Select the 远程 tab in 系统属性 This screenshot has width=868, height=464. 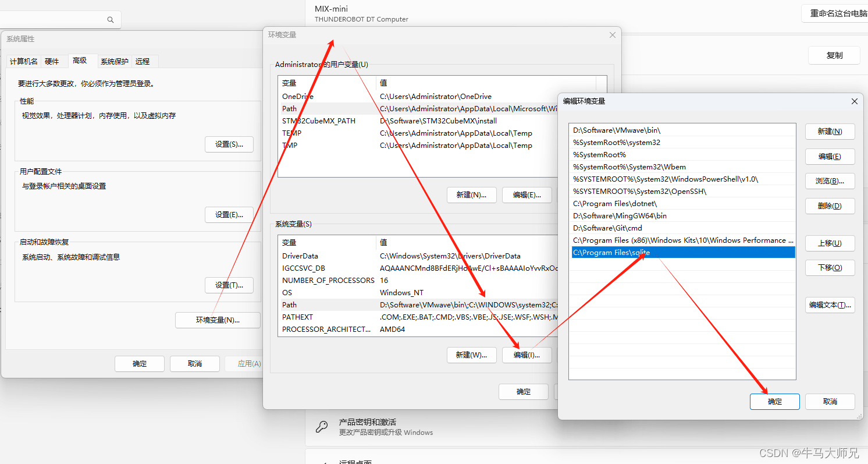(x=143, y=61)
